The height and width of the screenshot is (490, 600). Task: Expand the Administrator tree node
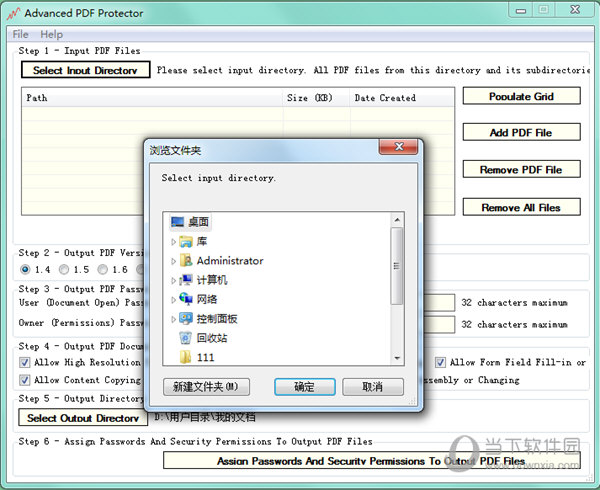pos(173,261)
